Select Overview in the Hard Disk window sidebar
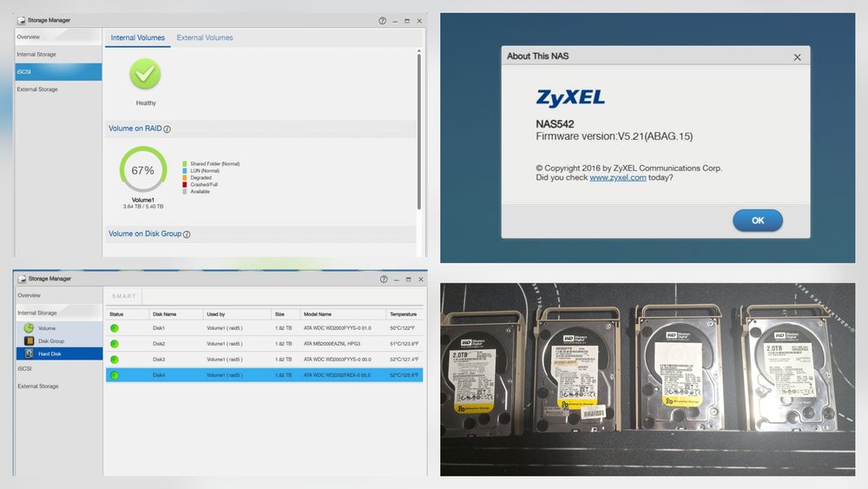The image size is (868, 489). 59,295
